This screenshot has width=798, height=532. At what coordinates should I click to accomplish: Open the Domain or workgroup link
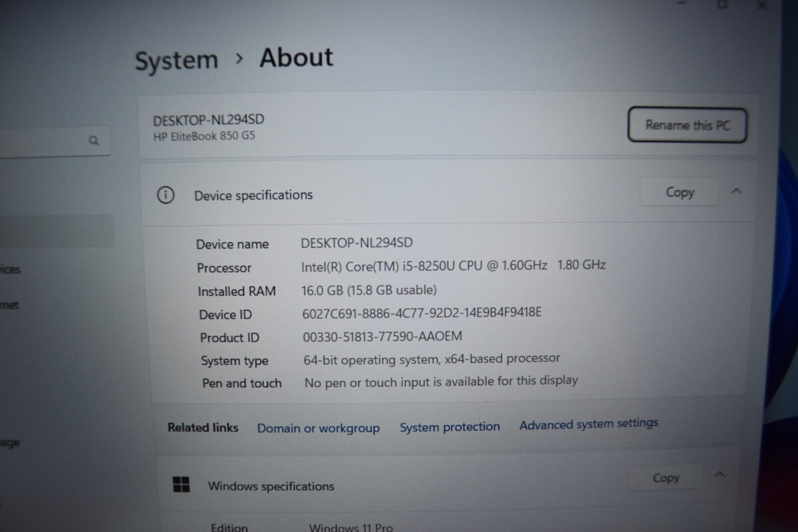point(319,428)
